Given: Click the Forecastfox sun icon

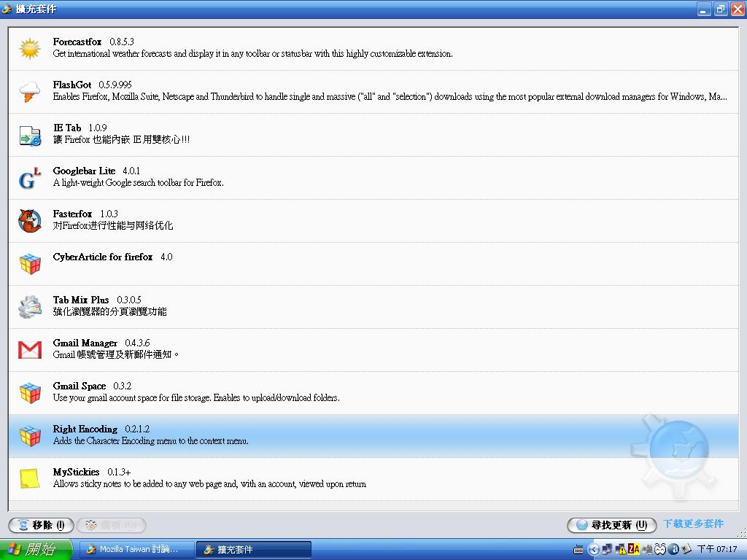Looking at the screenshot, I should click(30, 49).
